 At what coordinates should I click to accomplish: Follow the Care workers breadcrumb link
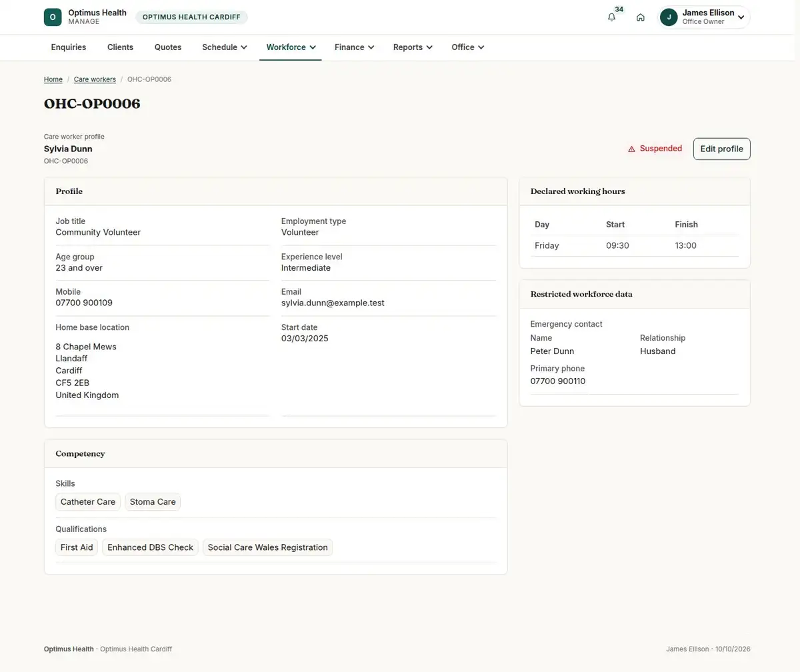pyautogui.click(x=95, y=79)
